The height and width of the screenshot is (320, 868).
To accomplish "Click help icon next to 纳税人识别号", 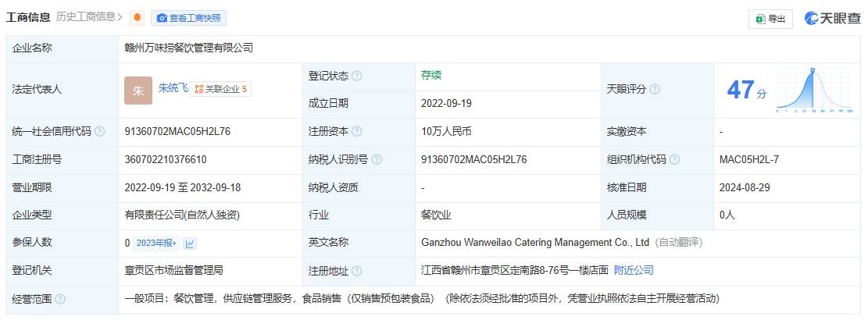I will click(x=377, y=160).
